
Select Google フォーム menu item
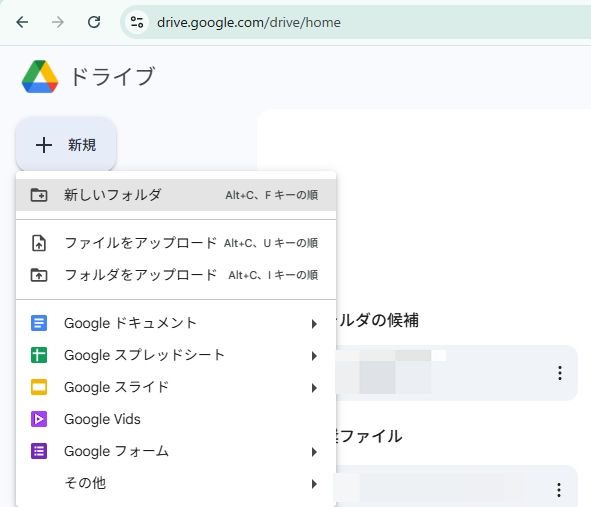coord(176,451)
